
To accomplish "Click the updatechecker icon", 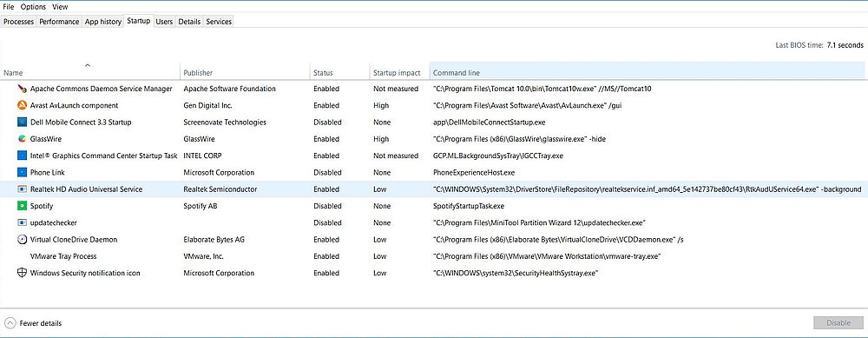I will coord(23,222).
